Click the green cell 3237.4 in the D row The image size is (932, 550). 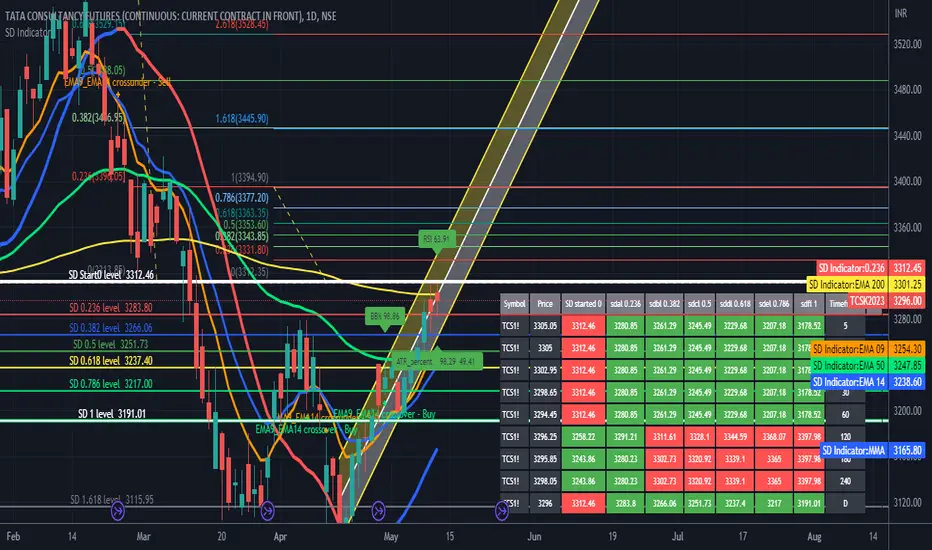pyautogui.click(x=735, y=503)
